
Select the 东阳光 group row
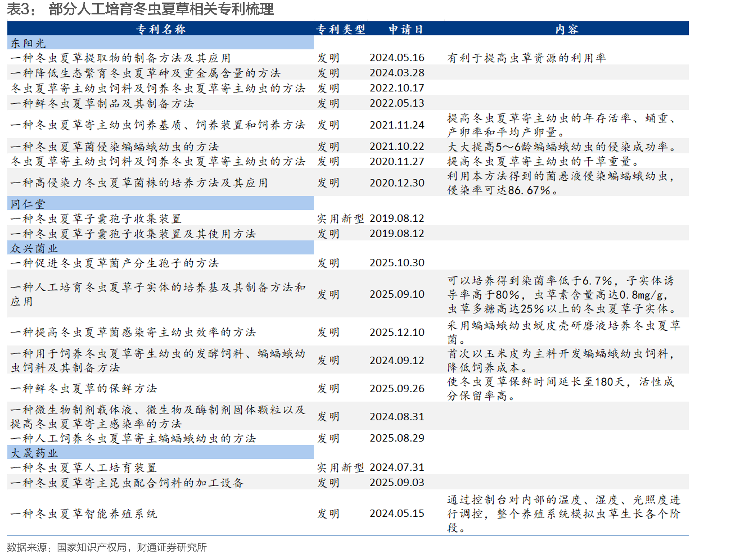[160, 43]
